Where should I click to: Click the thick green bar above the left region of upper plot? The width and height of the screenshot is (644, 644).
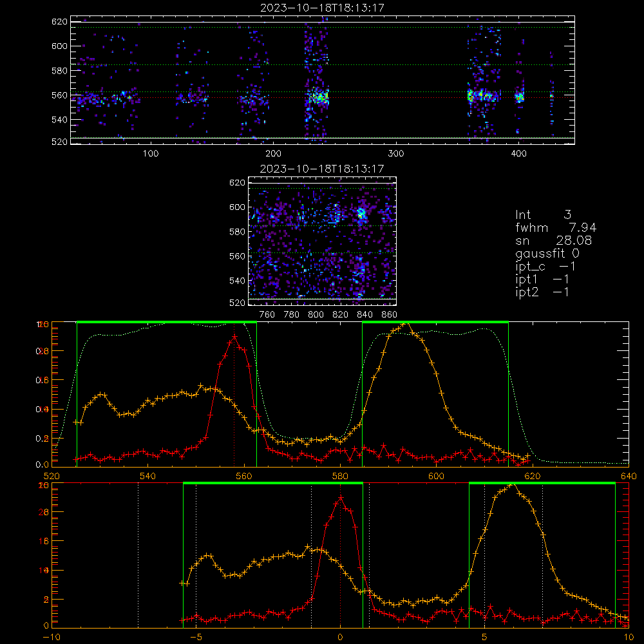[x=167, y=322]
